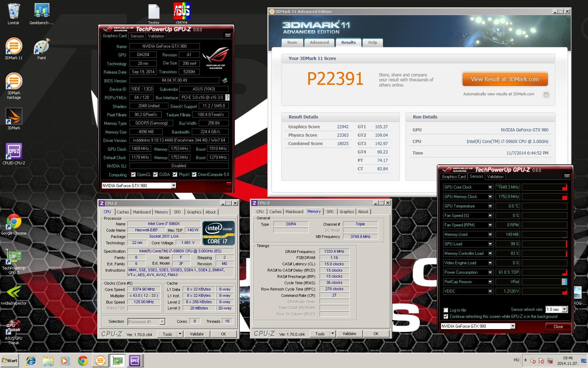Open the Start menu
588x368 pixels.
click(9, 361)
